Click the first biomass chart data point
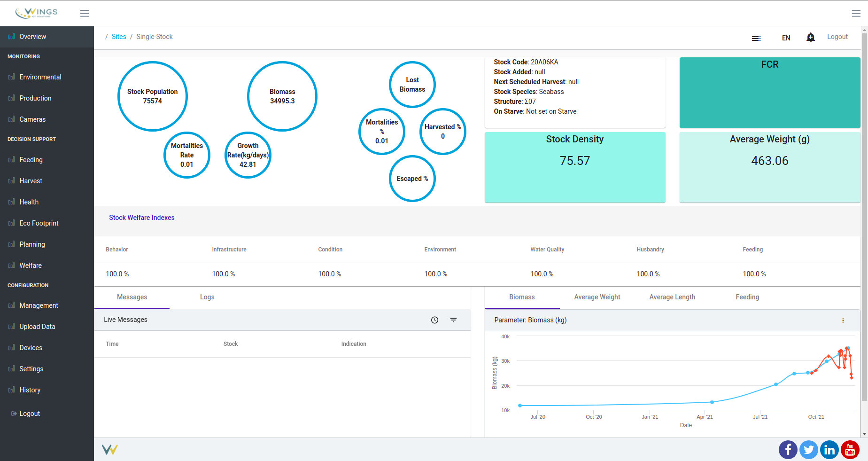The height and width of the screenshot is (461, 868). [520, 406]
